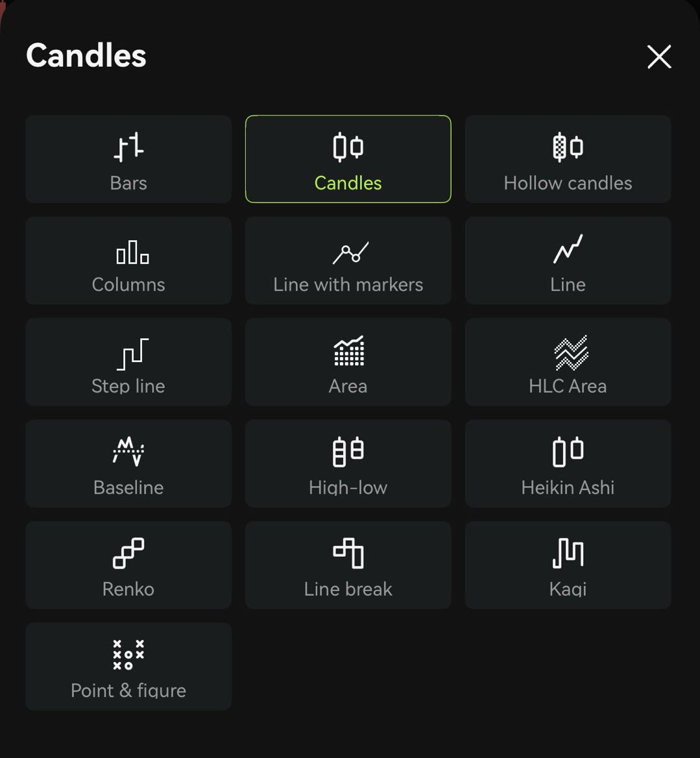Click the highlighted Candles option
This screenshot has height=758, width=700.
(x=348, y=159)
